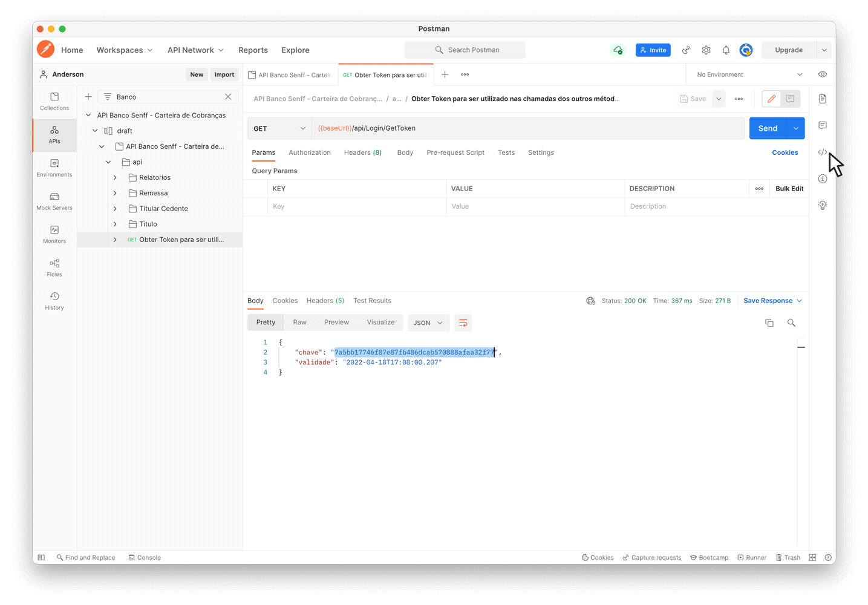Open Flows in the sidebar
This screenshot has height=605, width=868.
point(54,267)
